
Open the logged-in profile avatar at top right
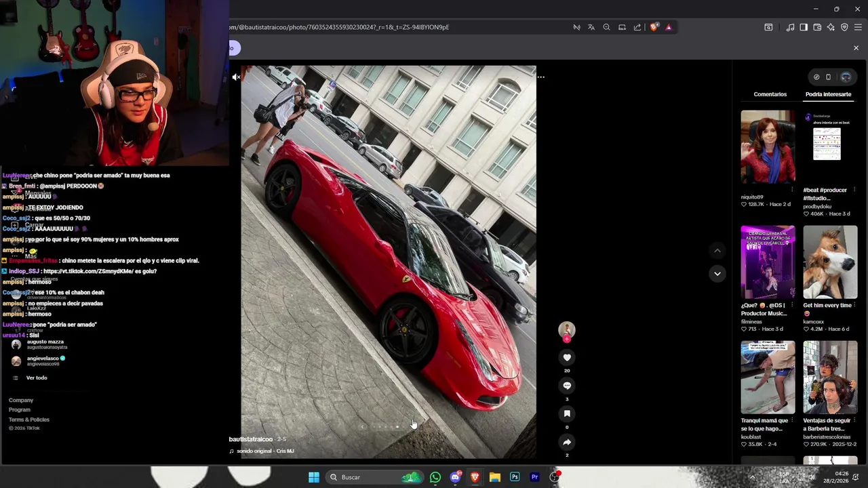846,77
